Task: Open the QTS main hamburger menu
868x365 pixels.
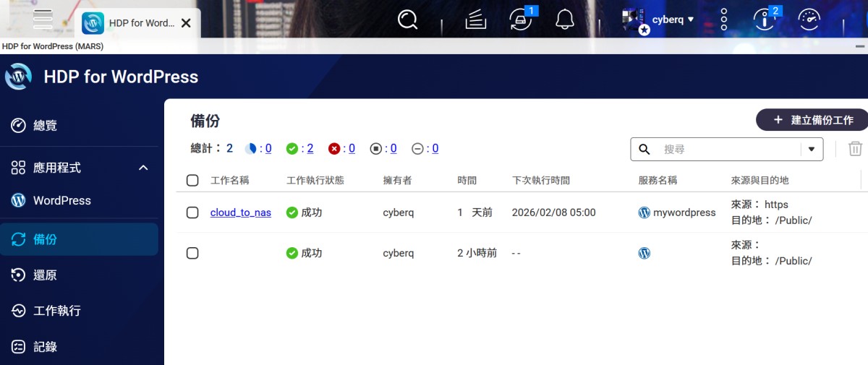Action: point(43,20)
